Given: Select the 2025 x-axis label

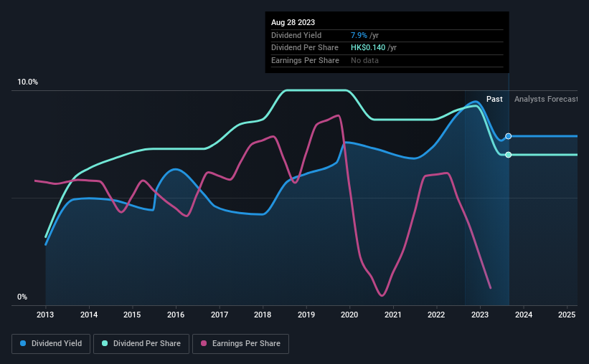Looking at the screenshot, I should point(567,315).
